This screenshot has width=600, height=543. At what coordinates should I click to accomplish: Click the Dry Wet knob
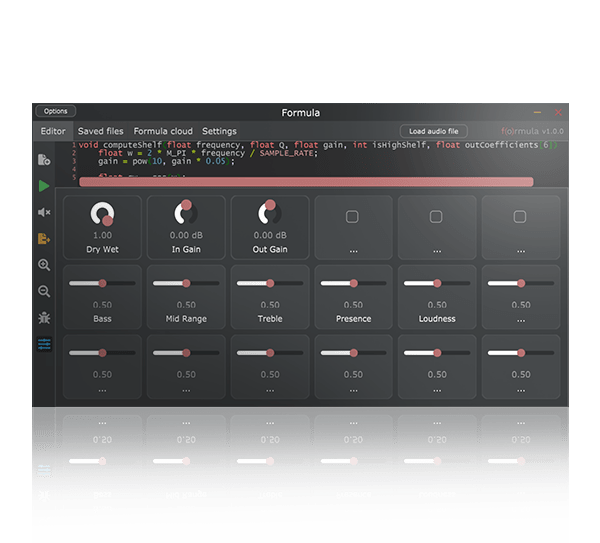tap(102, 214)
